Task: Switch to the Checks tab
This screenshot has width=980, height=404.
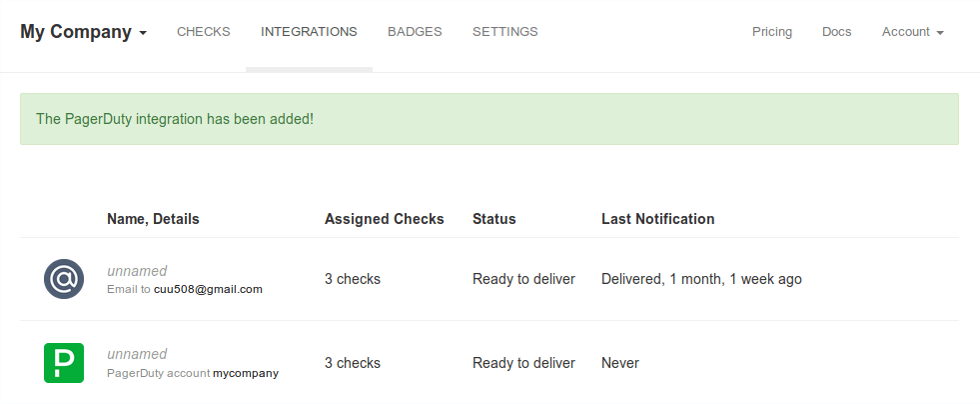Action: (x=204, y=32)
